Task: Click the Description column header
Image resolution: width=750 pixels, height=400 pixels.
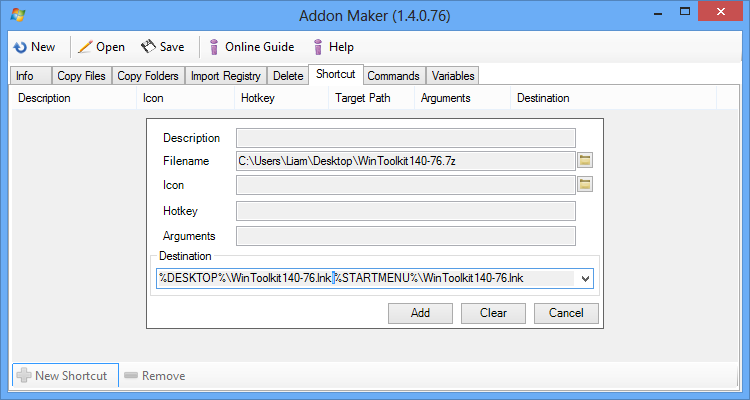Action: [74, 98]
